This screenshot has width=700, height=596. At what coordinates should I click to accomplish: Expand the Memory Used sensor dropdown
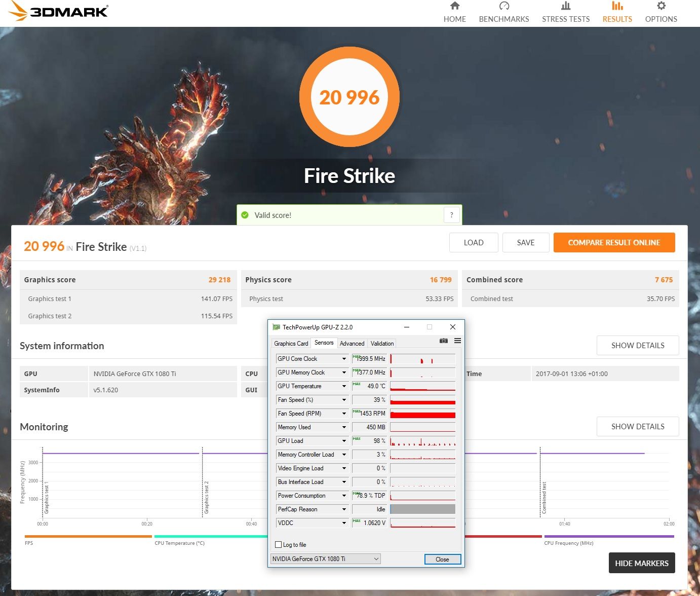pyautogui.click(x=344, y=427)
